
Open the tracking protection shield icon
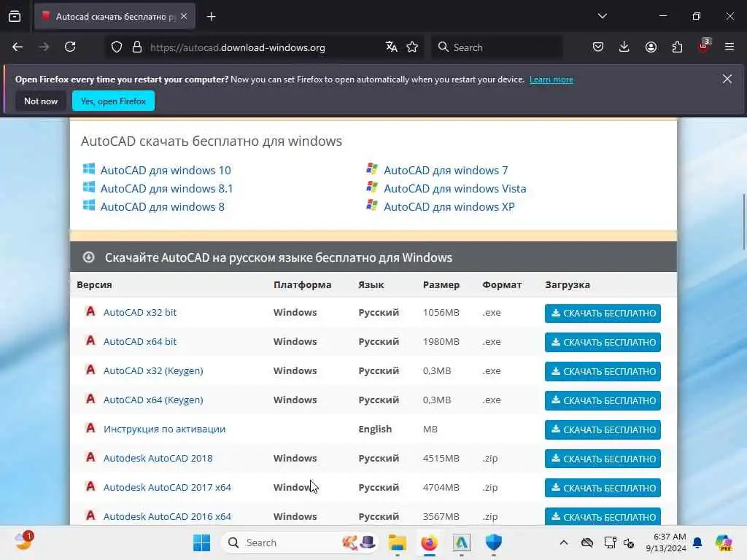117,47
